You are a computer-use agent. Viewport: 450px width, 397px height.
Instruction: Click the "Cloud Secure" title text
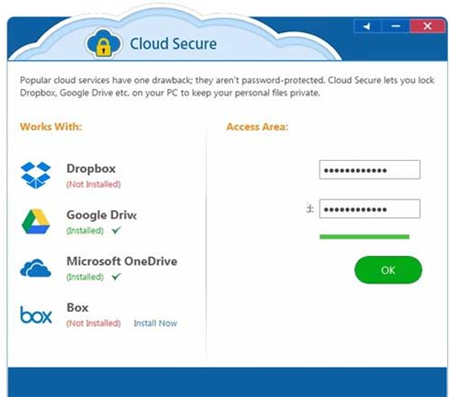click(x=173, y=44)
